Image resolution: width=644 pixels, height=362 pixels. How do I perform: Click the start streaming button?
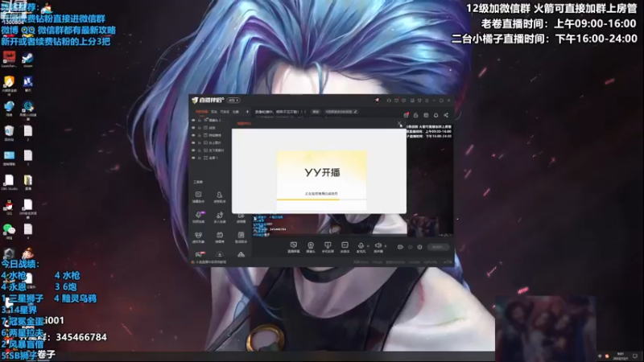(438, 247)
